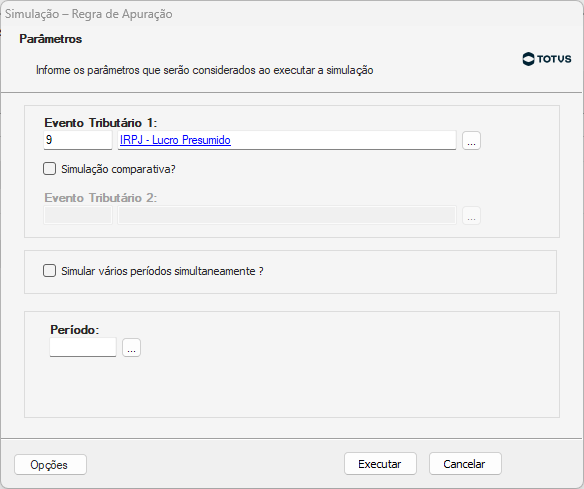Viewport: 584px width, 489px height.
Task: Click the Evento Tributário 1 label
Action: [101, 123]
